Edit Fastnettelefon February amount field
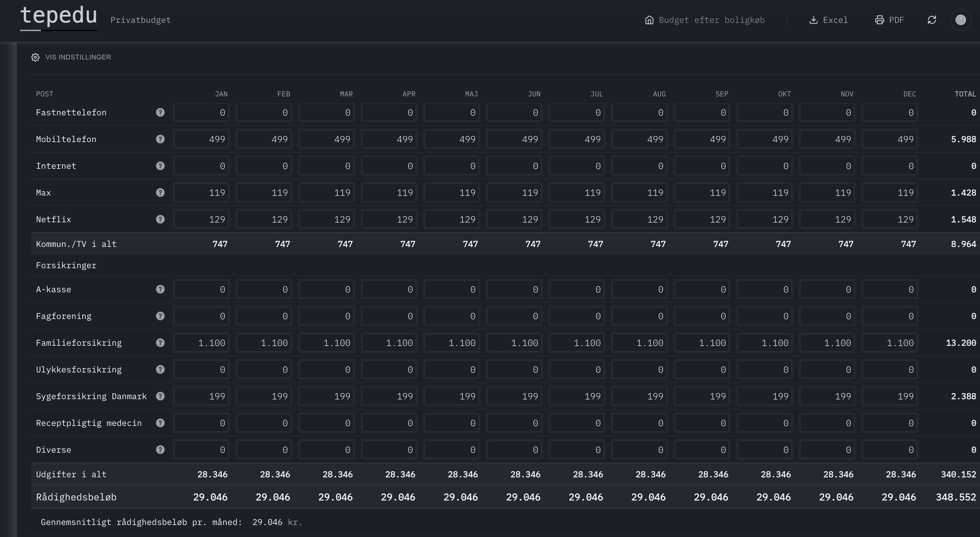Screen dimensions: 980x537 tap(264, 112)
